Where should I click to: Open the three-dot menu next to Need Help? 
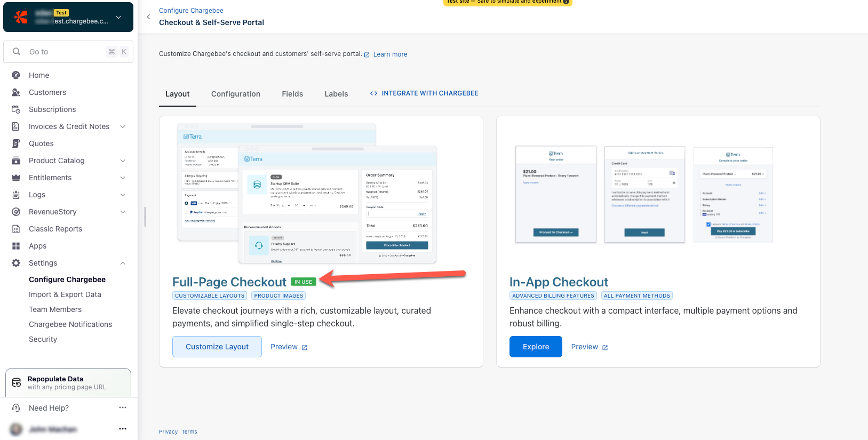[123, 407]
